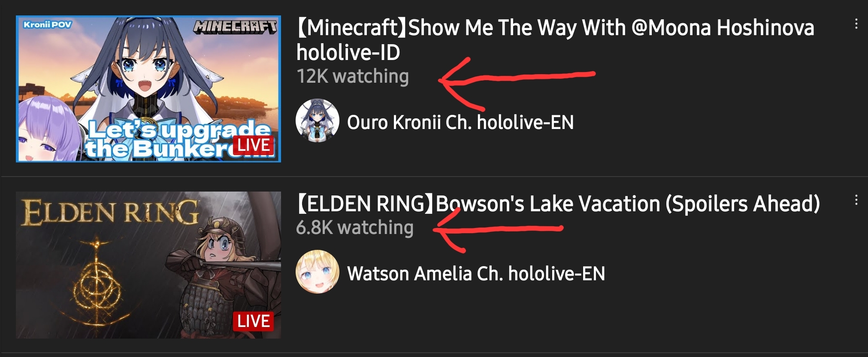Click LIVE badge on Minecraft thumbnail
This screenshot has height=357, width=868.
[253, 145]
